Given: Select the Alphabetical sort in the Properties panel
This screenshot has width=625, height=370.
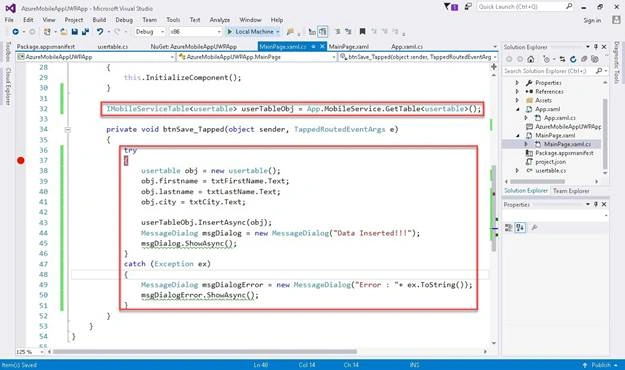Looking at the screenshot, I should [520, 228].
